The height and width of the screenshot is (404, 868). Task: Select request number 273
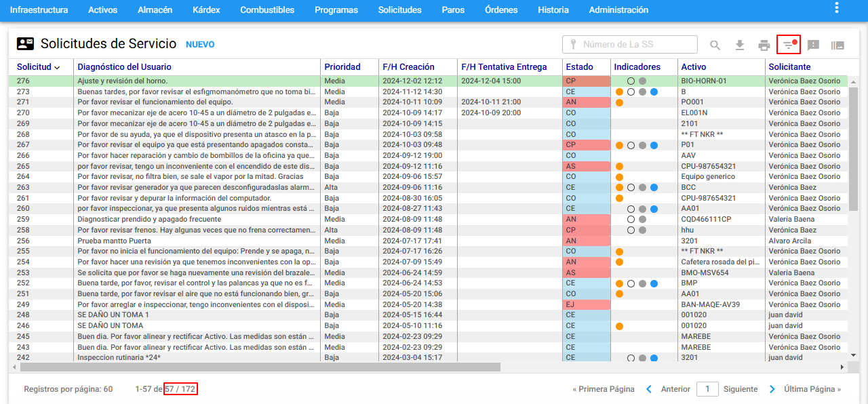click(x=23, y=92)
